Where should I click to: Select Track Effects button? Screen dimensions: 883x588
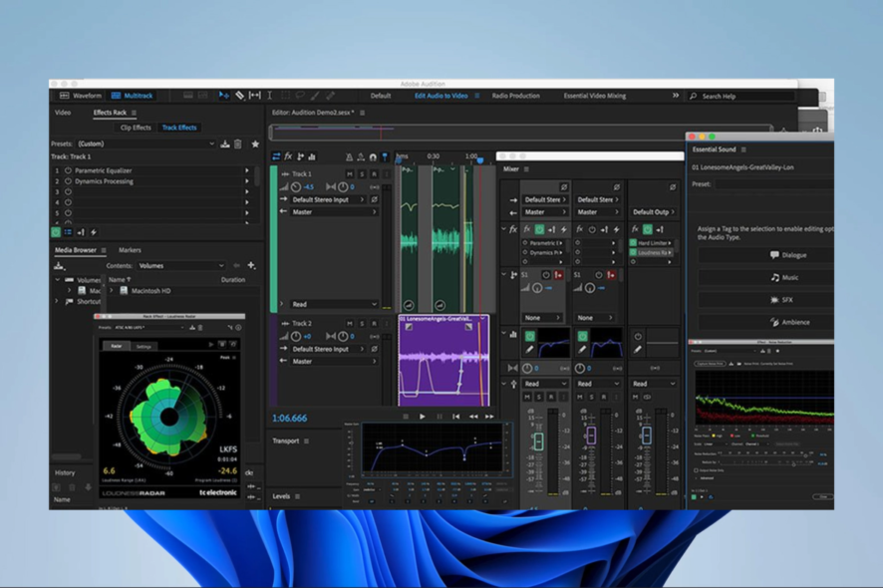pyautogui.click(x=179, y=128)
